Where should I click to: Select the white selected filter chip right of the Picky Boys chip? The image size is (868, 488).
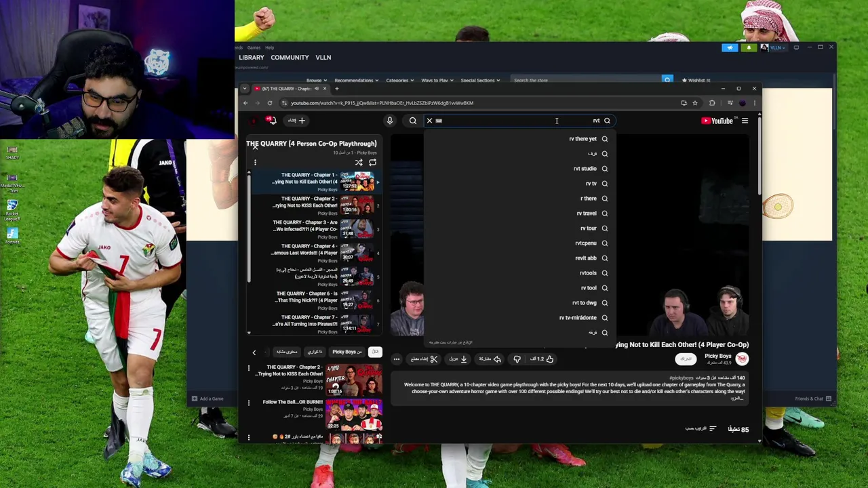coord(375,352)
